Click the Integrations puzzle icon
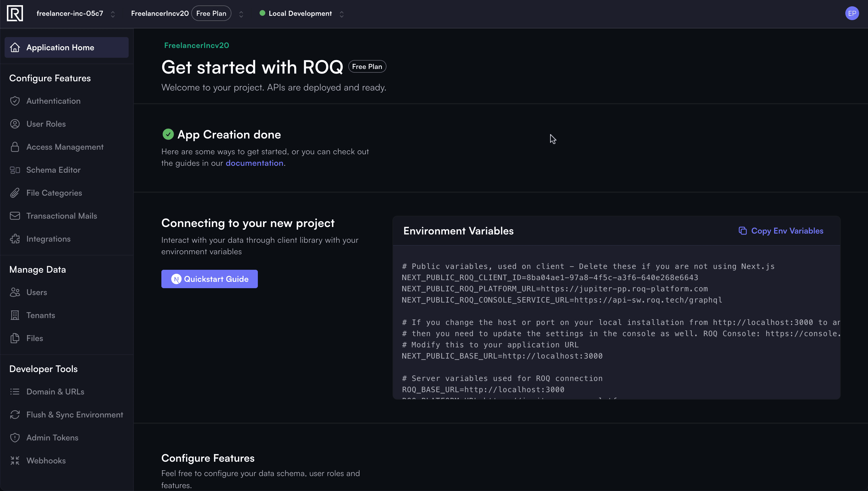This screenshot has width=868, height=491. click(15, 239)
